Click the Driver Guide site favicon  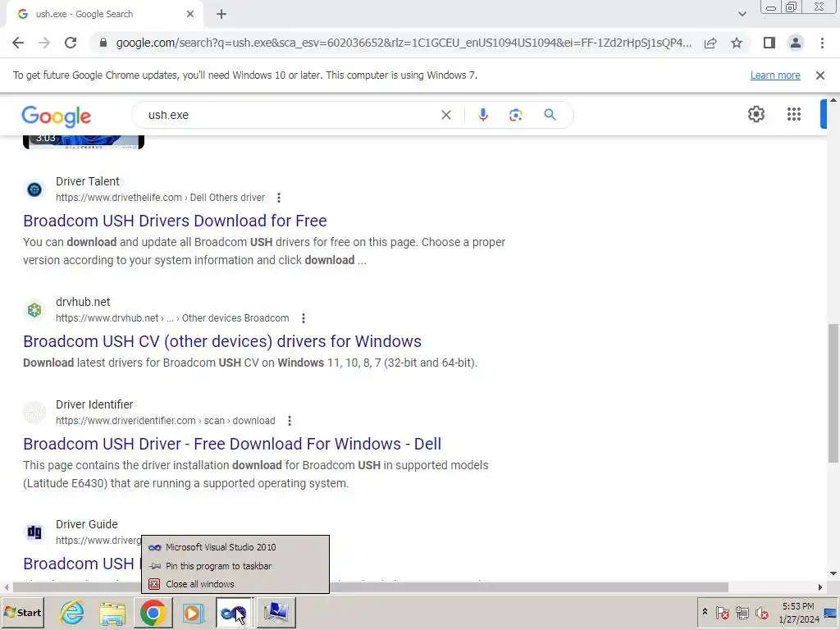click(34, 532)
